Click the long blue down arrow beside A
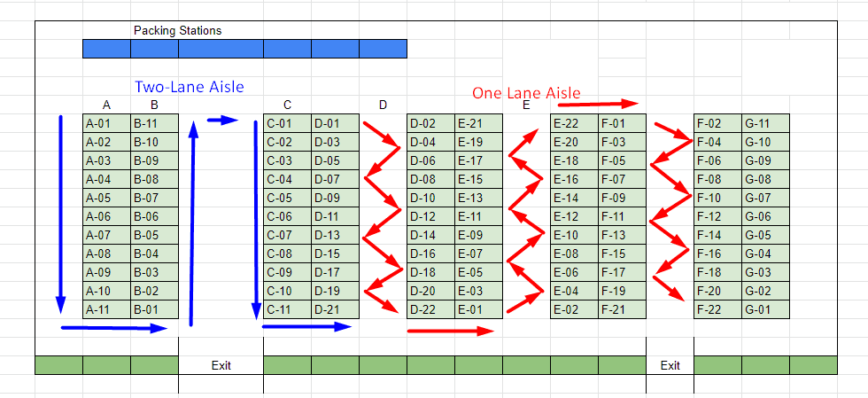This screenshot has width=868, height=398. click(x=60, y=215)
